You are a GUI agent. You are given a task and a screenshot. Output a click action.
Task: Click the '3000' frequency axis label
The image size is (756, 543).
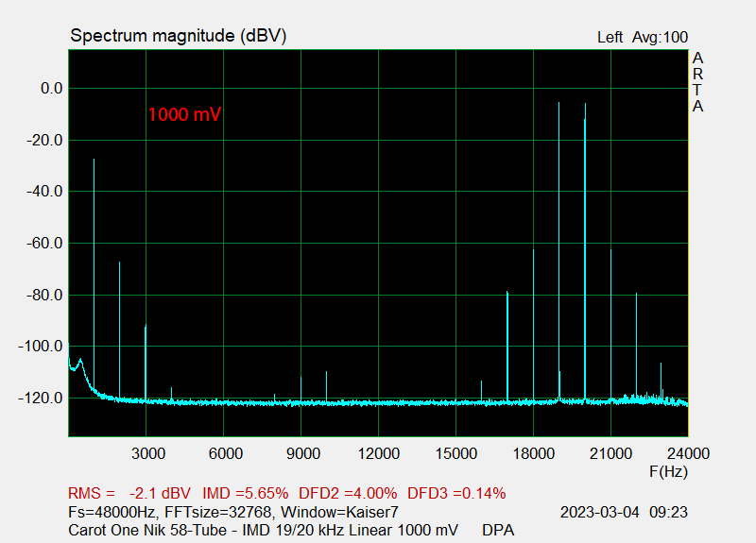tap(148, 454)
